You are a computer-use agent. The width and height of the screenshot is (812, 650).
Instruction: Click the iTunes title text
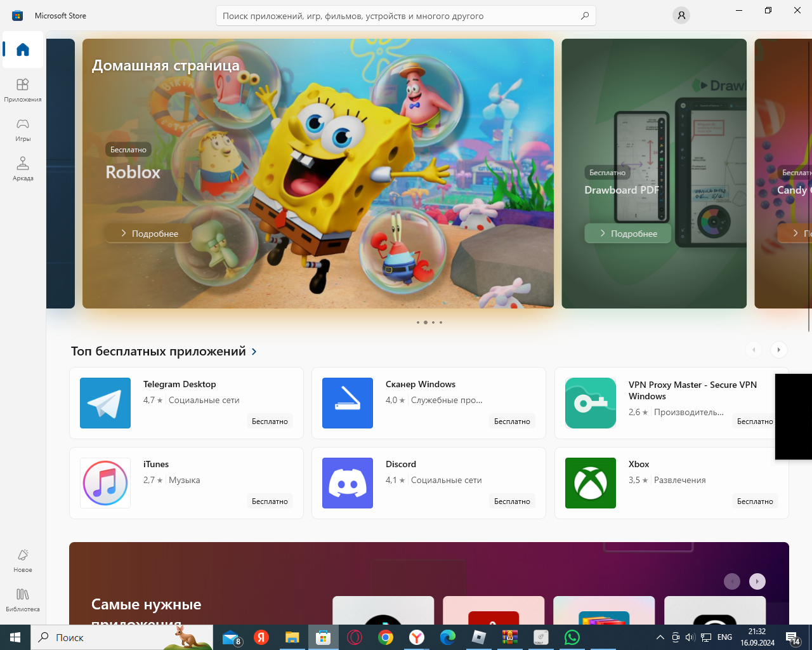click(x=156, y=464)
